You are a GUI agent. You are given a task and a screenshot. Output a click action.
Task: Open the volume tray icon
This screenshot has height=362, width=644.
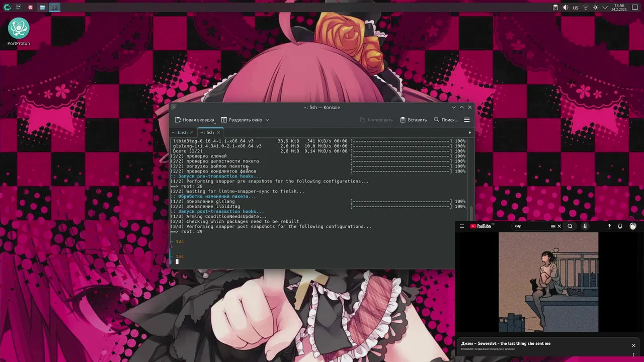[565, 8]
